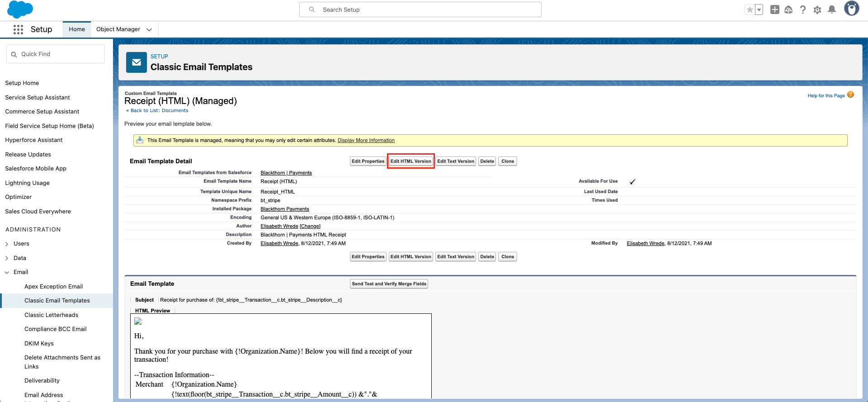This screenshot has height=402, width=868.
Task: Click the Trailhead guidance icon
Action: [788, 9]
